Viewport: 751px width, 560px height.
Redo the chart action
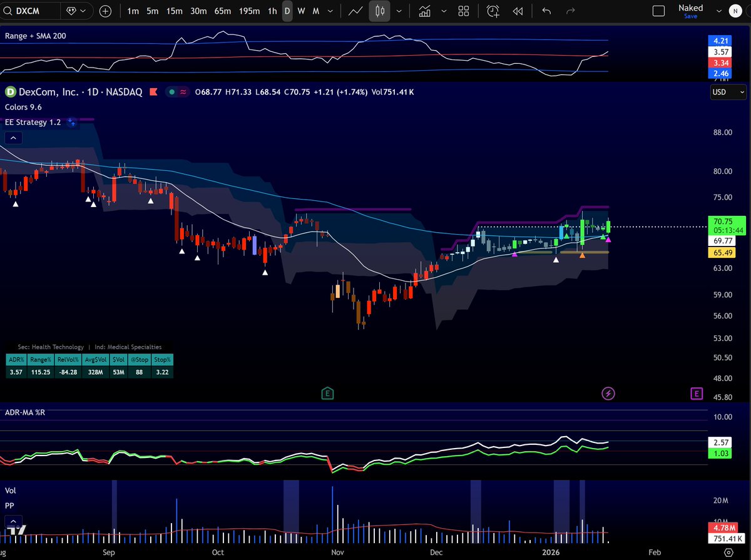coord(570,11)
